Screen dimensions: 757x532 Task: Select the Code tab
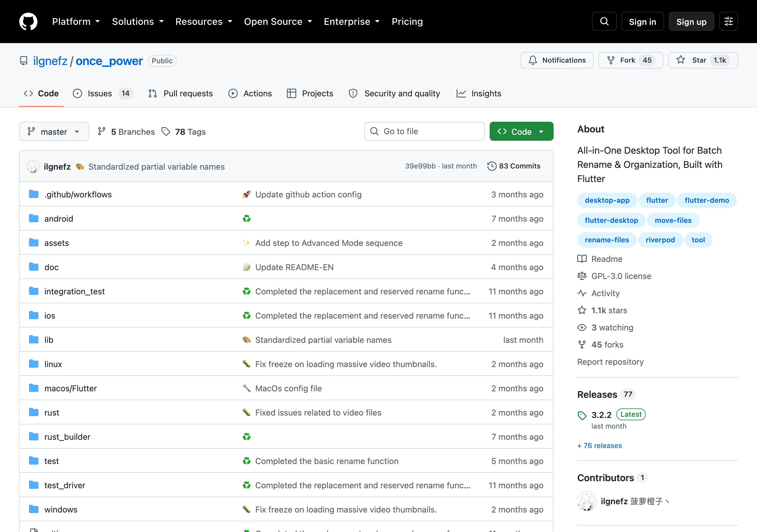pyautogui.click(x=41, y=94)
